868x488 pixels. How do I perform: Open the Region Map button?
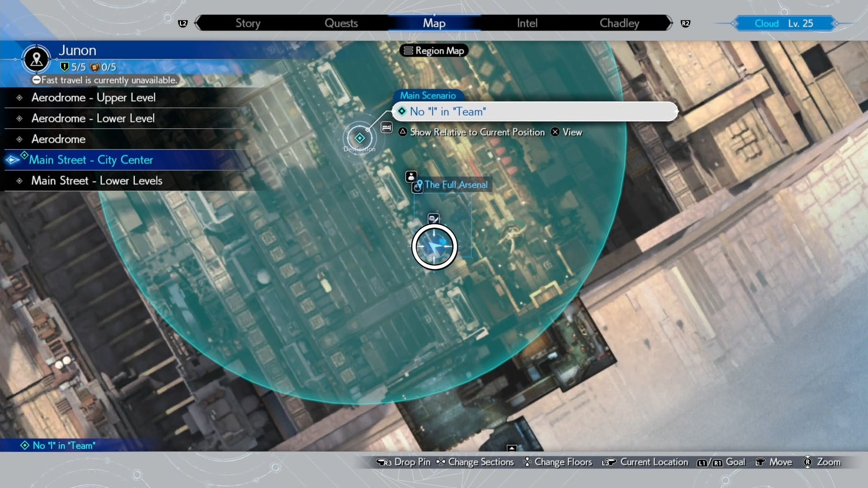(434, 51)
